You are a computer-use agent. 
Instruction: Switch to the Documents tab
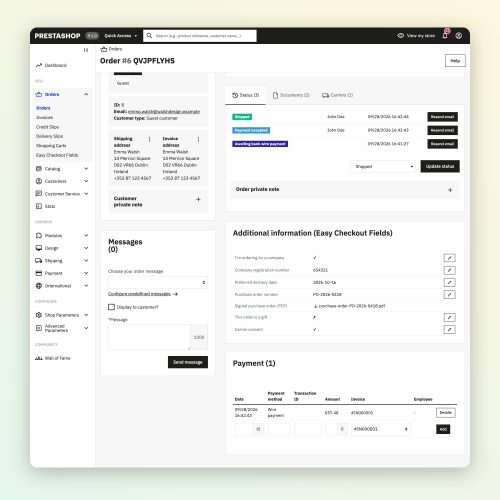pyautogui.click(x=291, y=95)
